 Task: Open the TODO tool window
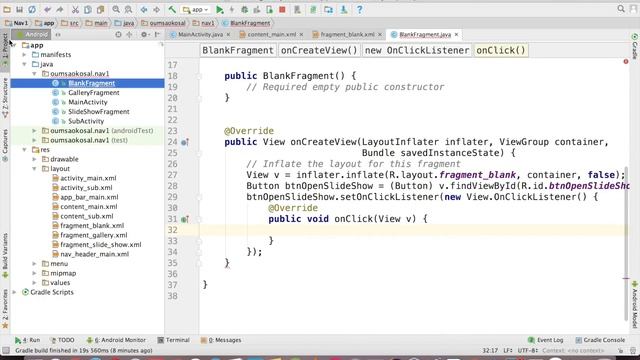pos(62,340)
